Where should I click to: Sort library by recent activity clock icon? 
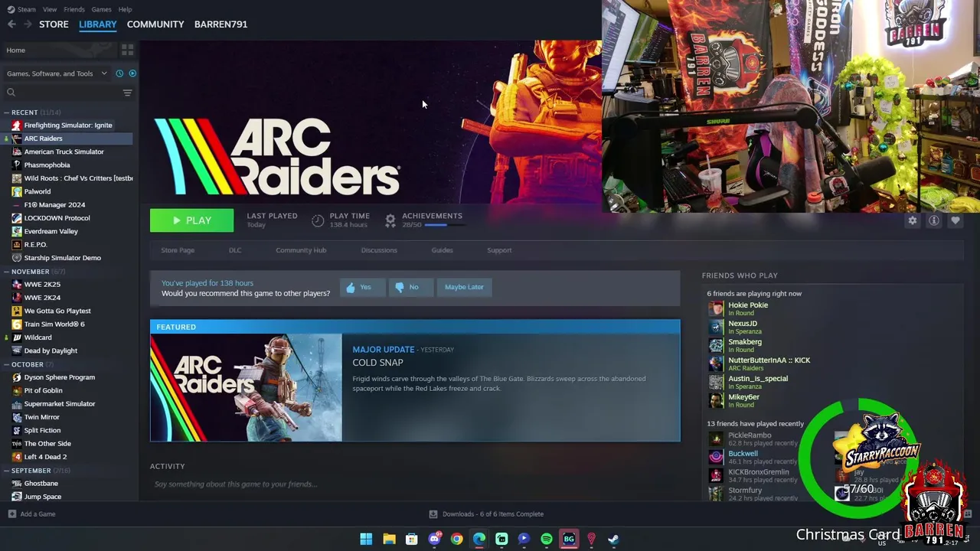pos(119,73)
